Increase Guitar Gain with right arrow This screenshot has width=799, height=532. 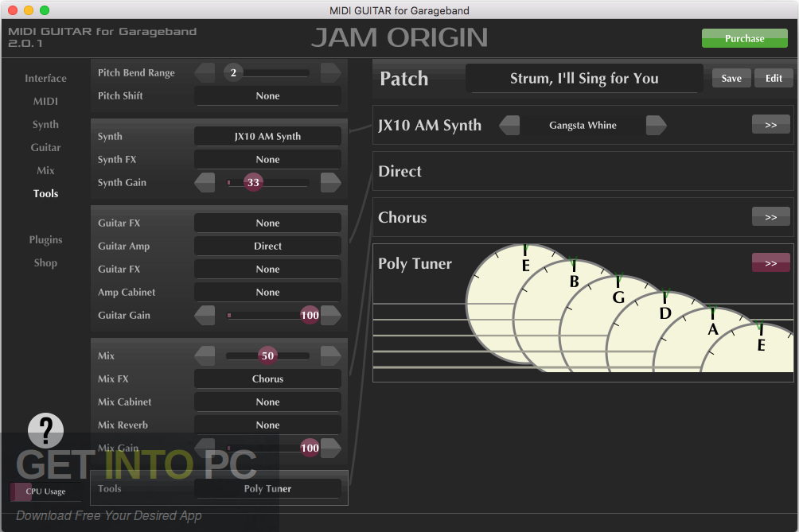coord(331,315)
